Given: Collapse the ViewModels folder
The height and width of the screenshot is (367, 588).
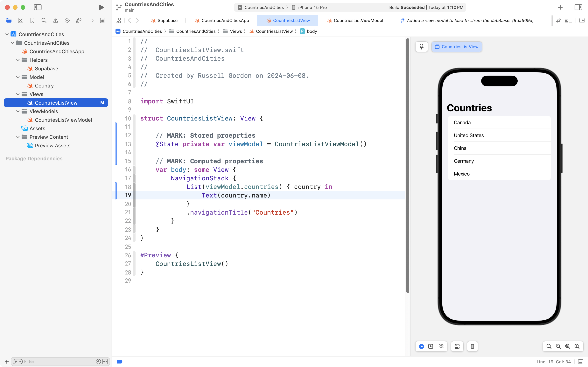Looking at the screenshot, I should click(x=18, y=111).
